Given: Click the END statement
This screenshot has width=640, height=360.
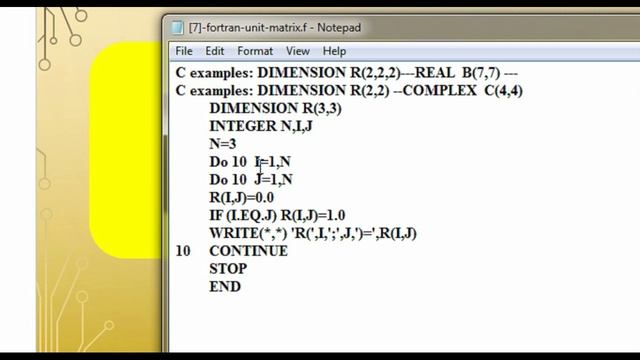Looking at the screenshot, I should tap(225, 287).
